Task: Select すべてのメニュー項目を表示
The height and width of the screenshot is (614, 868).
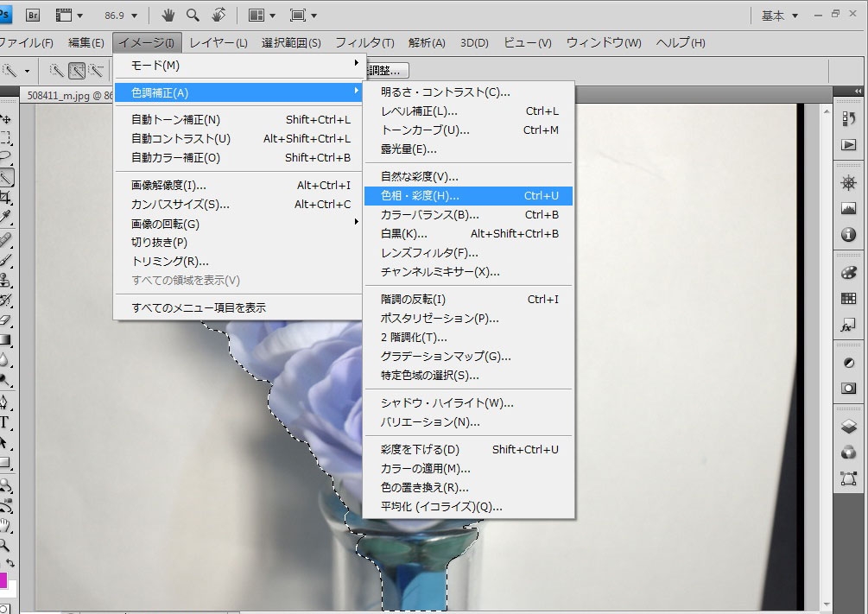Action: 238,307
